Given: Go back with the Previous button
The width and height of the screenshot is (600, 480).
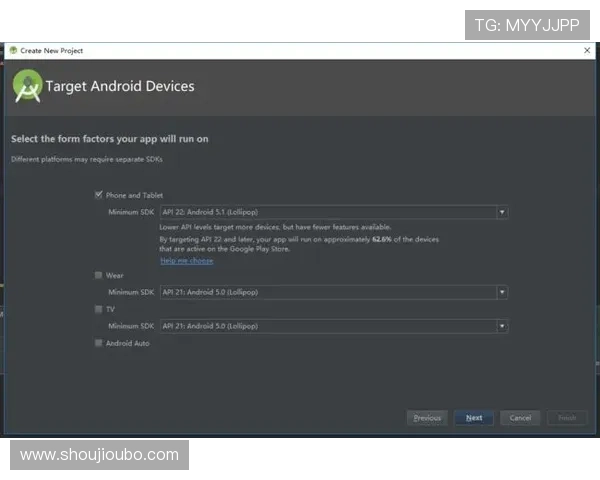Looking at the screenshot, I should tap(427, 418).
